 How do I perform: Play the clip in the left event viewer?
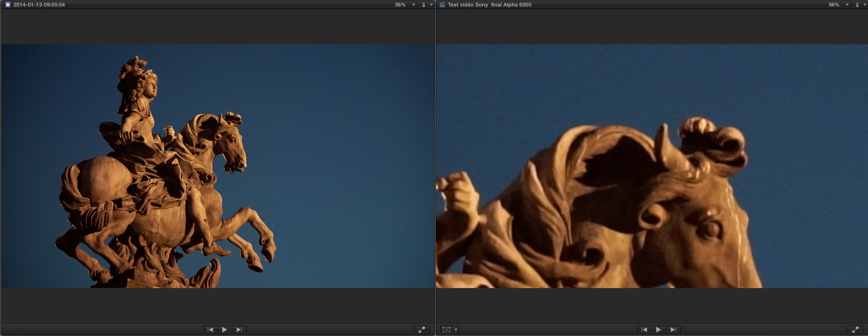(225, 330)
